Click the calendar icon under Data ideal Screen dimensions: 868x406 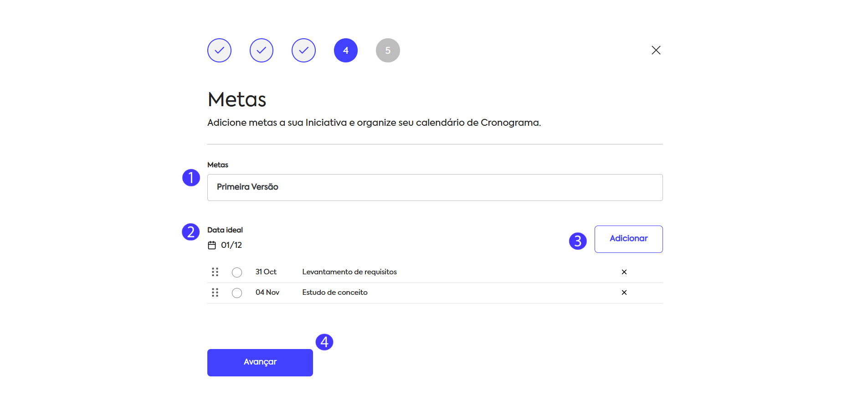(212, 245)
